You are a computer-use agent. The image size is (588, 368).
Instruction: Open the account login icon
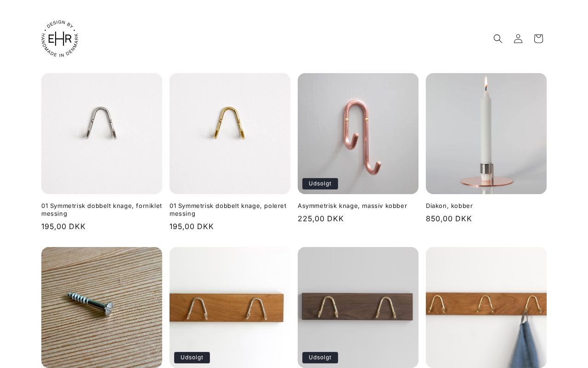coord(518,39)
